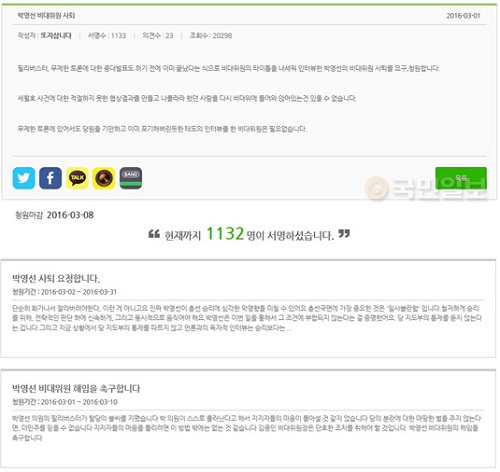Click the 국민일보 watermark logo
The image size is (500, 472).
click(426, 188)
